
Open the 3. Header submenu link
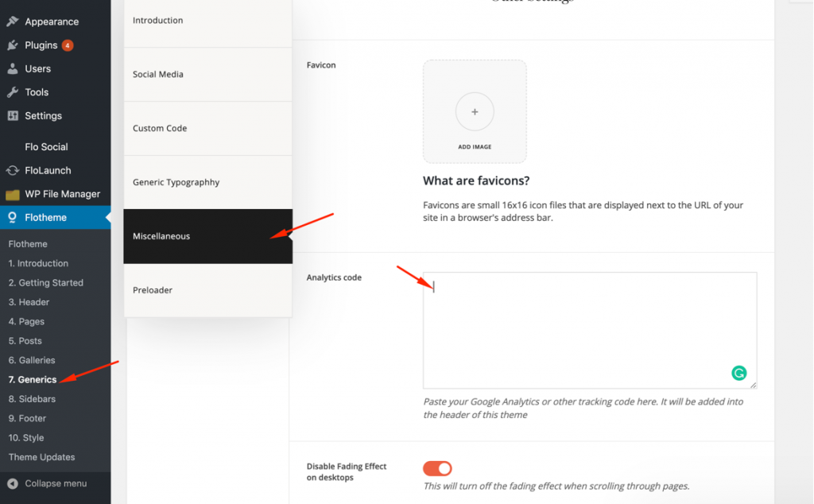point(29,302)
